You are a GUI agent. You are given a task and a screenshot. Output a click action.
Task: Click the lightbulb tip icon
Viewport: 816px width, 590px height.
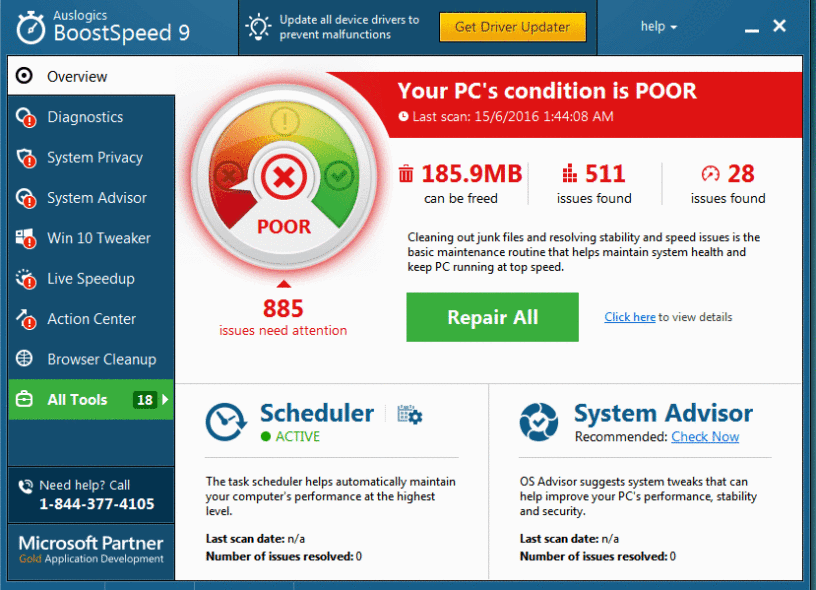pos(259,27)
